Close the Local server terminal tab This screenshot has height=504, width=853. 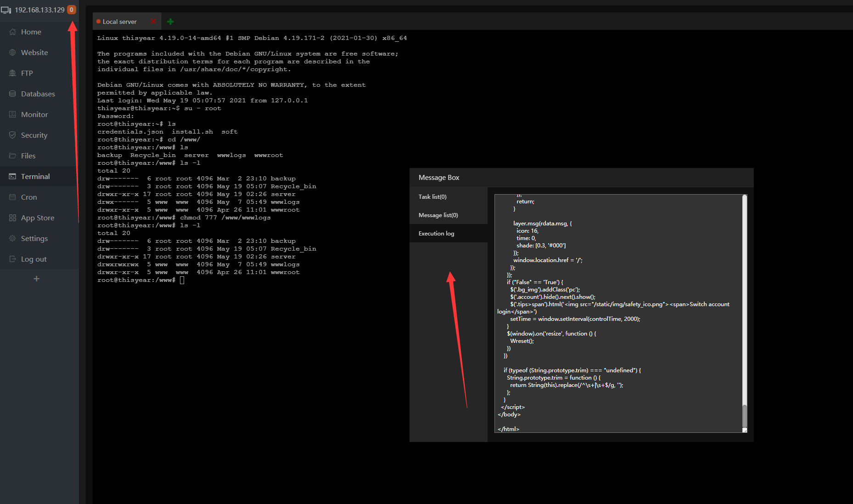(x=153, y=22)
